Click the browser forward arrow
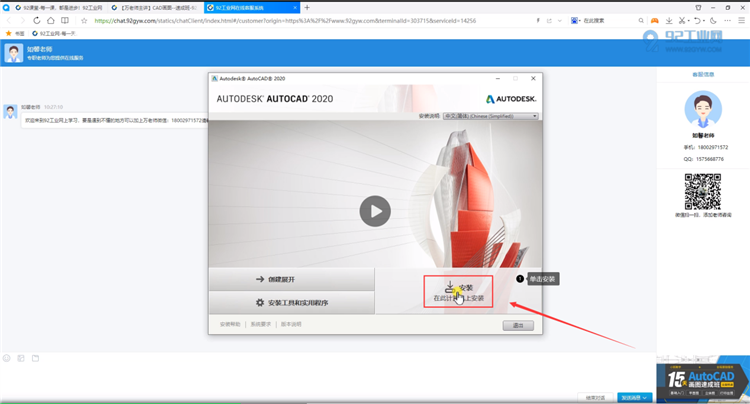The width and height of the screenshot is (750, 404). click(x=22, y=21)
